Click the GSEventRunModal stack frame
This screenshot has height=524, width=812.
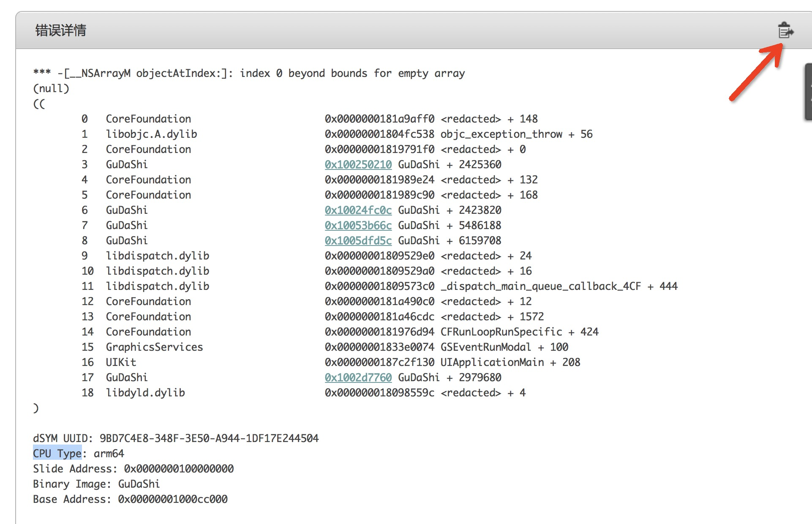485,347
